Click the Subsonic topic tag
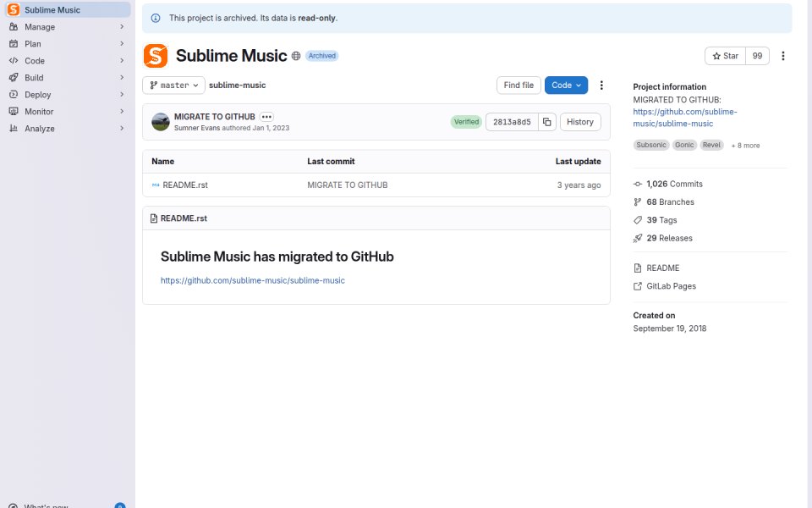 651,145
